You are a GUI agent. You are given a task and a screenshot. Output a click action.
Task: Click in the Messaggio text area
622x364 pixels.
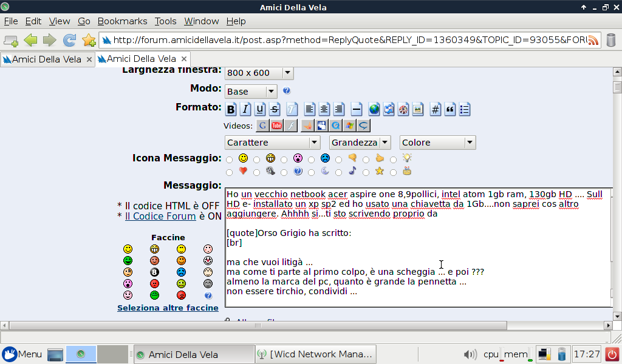click(x=418, y=247)
